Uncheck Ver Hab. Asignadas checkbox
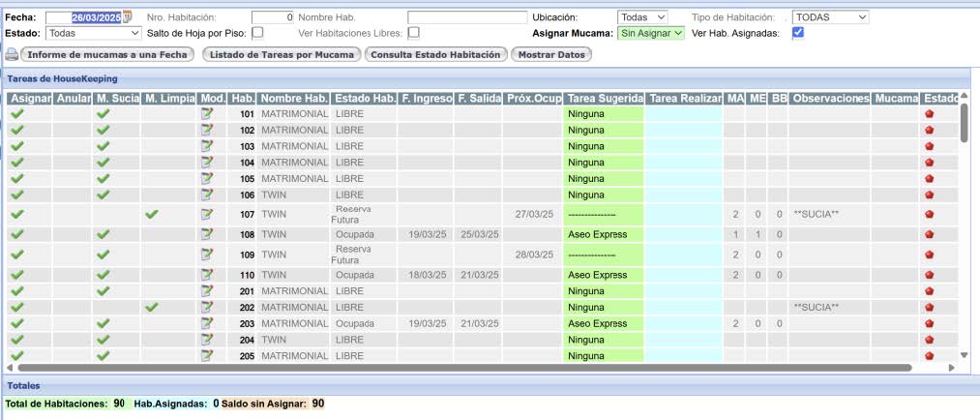980x420 pixels. click(798, 32)
